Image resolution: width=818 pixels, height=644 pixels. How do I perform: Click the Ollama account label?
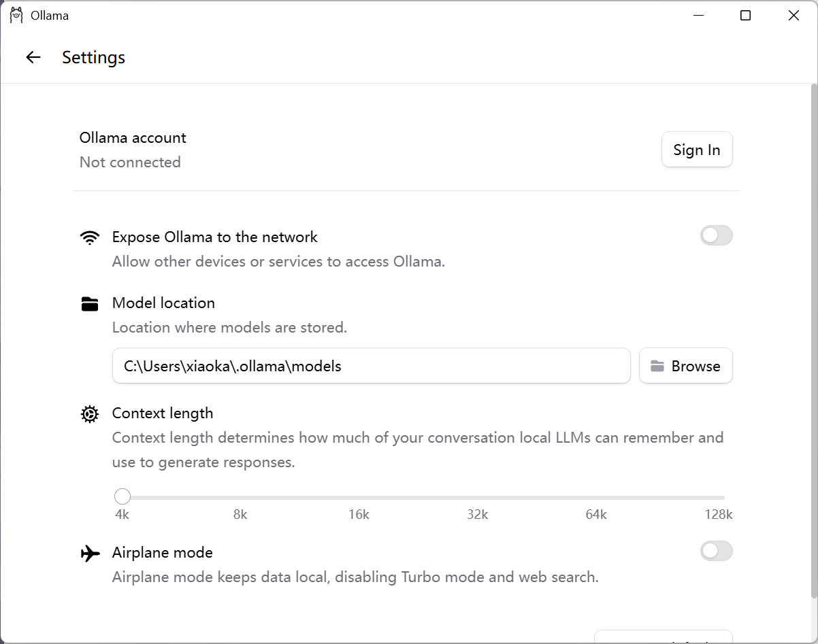[x=133, y=138]
